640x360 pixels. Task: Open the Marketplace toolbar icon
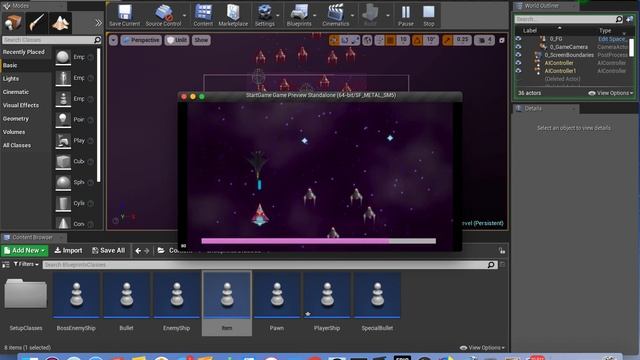[233, 16]
